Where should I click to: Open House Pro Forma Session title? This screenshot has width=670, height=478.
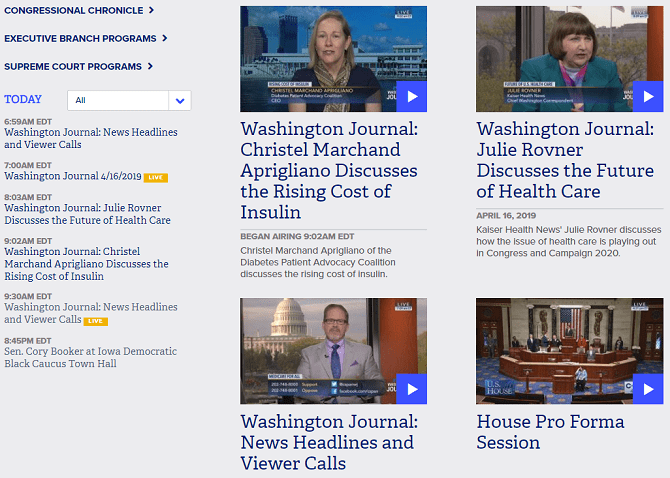550,432
